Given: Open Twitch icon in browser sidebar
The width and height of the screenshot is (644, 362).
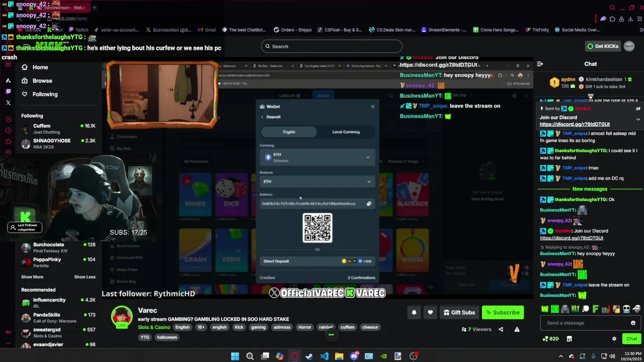Looking at the screenshot, I should [8, 92].
